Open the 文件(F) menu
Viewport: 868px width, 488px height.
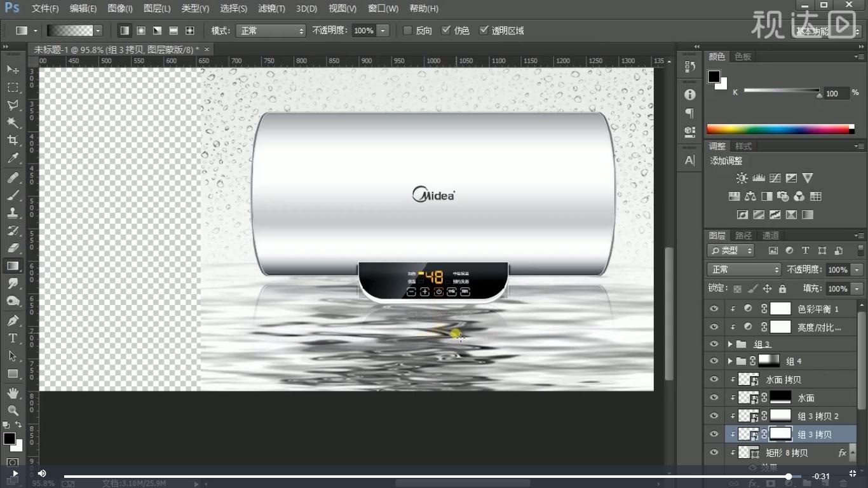tap(45, 8)
